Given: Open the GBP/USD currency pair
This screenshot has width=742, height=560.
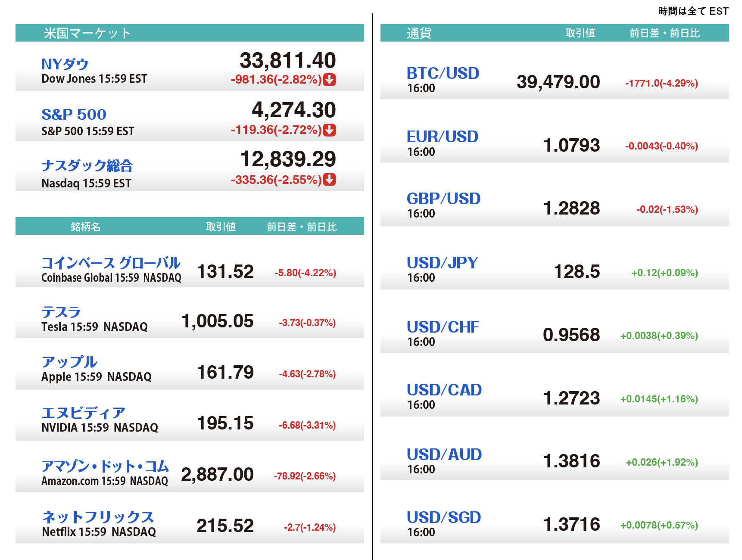Looking at the screenshot, I should point(443,199).
